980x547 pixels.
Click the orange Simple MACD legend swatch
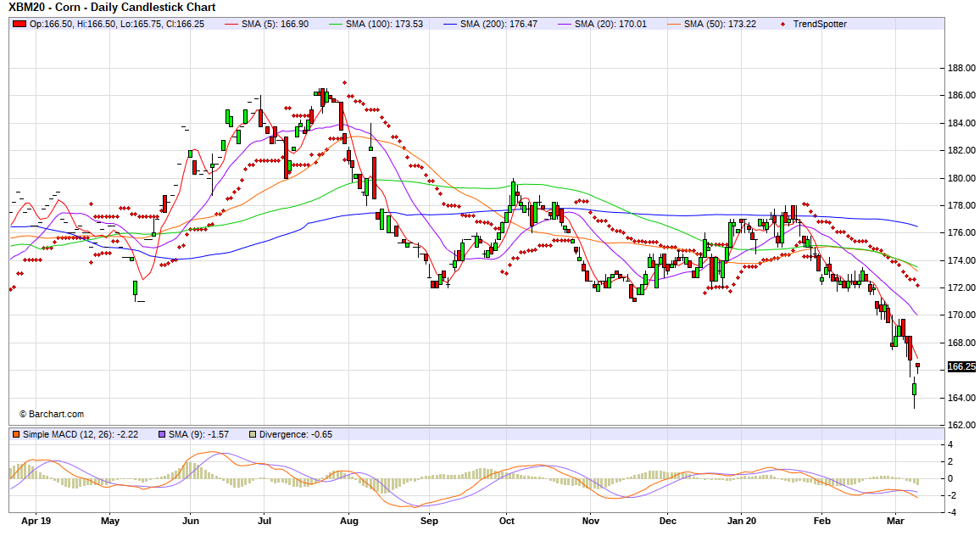click(16, 434)
